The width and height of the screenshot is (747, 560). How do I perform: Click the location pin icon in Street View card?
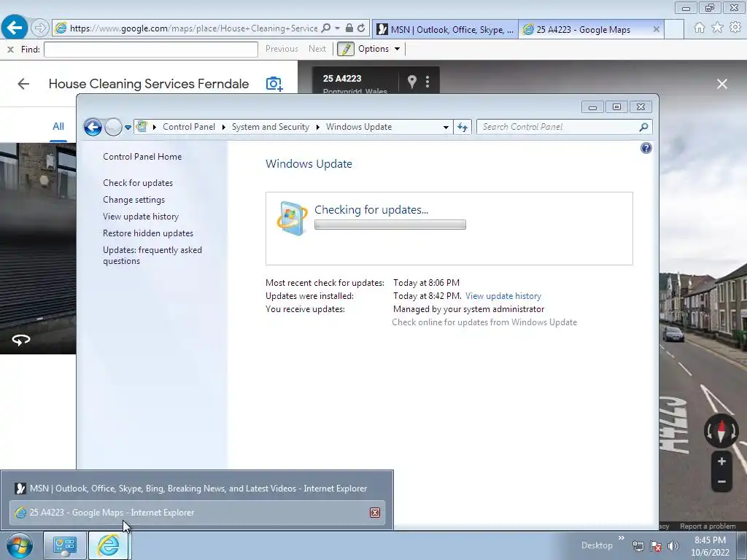tap(412, 82)
